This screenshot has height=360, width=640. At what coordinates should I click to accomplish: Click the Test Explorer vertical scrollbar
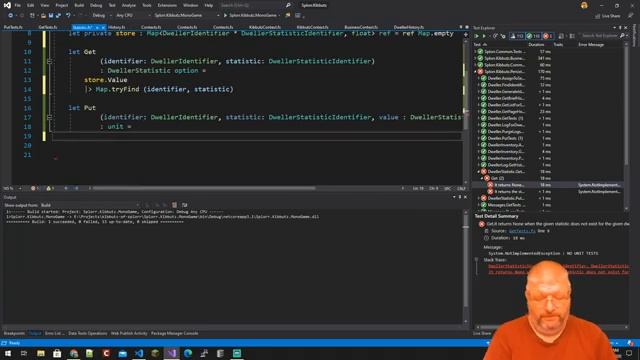[x=627, y=106]
